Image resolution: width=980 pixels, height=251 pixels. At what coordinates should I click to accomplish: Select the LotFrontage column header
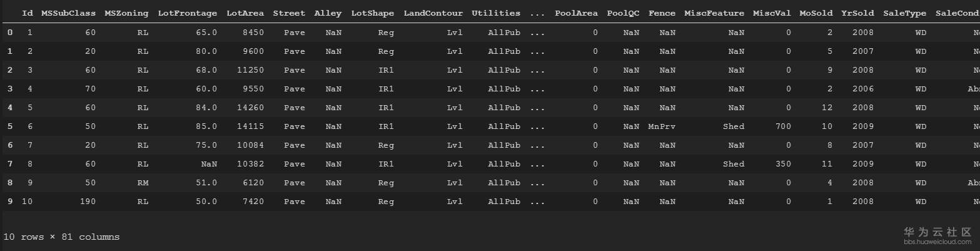point(188,13)
